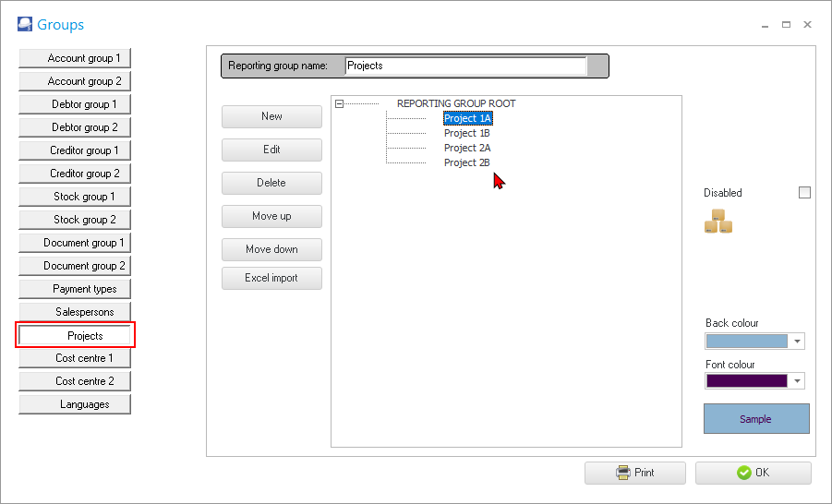Delete the selected group with Delete

(x=271, y=183)
